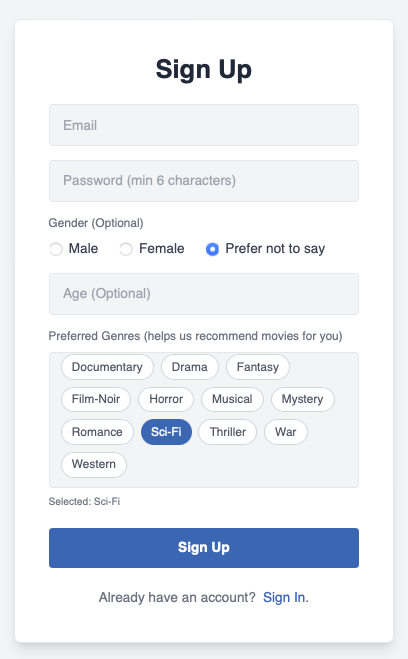The width and height of the screenshot is (408, 659).
Task: Select the Male radio button
Action: [56, 249]
